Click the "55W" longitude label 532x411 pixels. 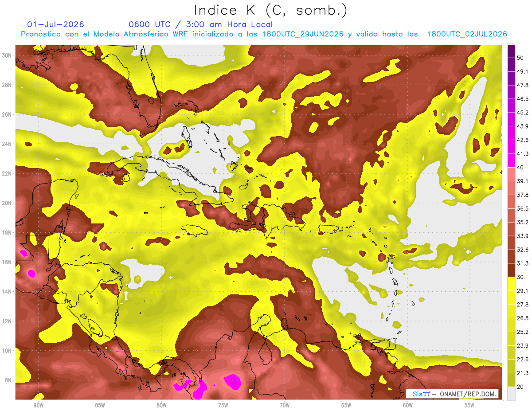tap(469, 405)
